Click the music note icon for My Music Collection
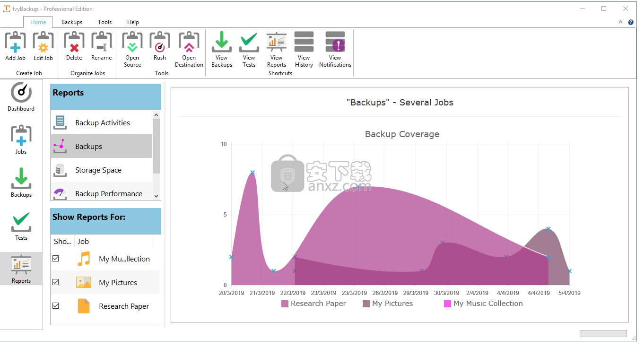Image resolution: width=644 pixels, height=348 pixels. coord(84,259)
